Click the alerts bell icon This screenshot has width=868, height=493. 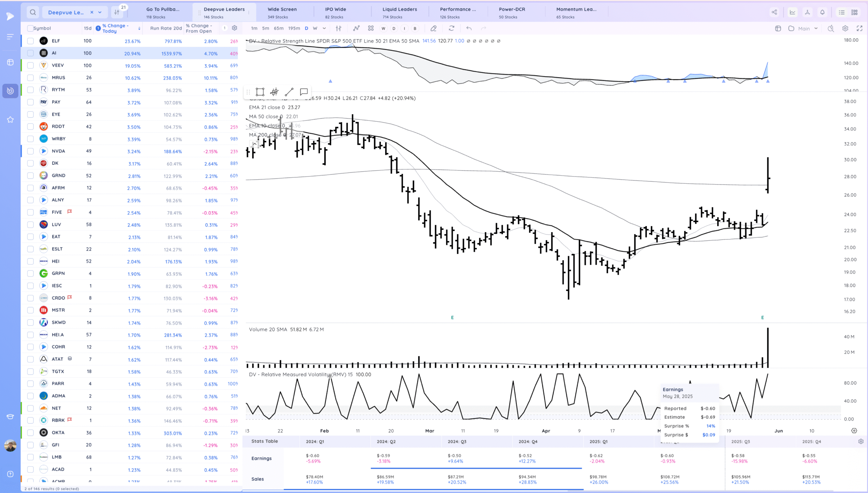pos(822,13)
